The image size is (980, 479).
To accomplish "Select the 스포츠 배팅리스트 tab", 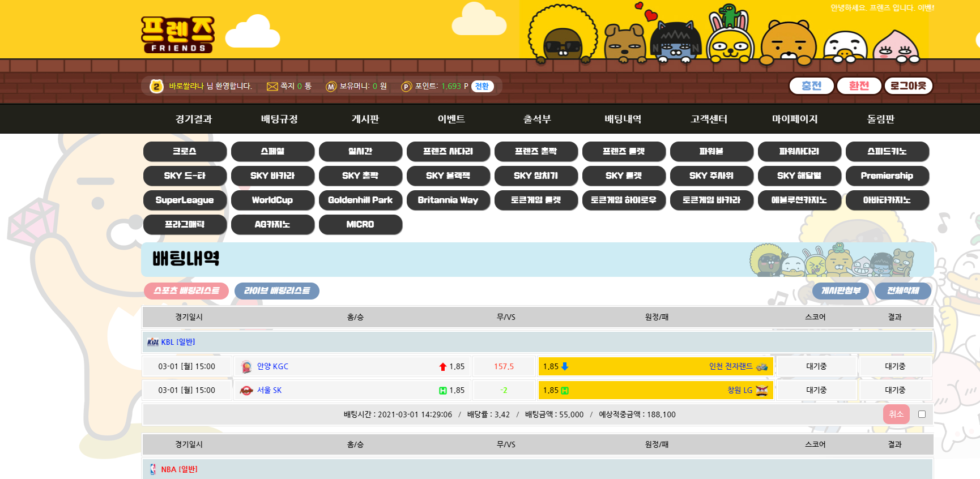I will (186, 291).
